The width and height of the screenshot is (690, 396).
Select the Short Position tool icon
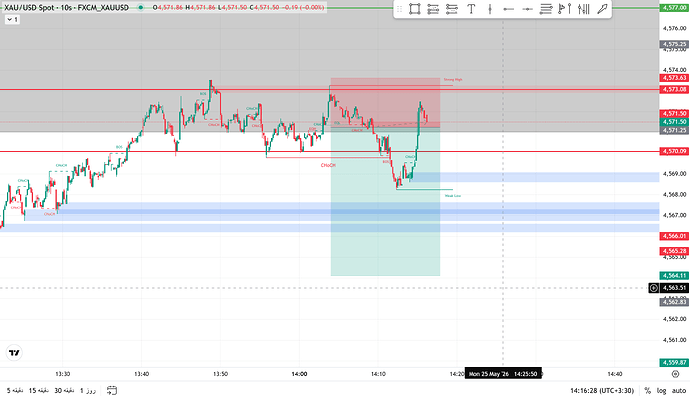point(452,9)
